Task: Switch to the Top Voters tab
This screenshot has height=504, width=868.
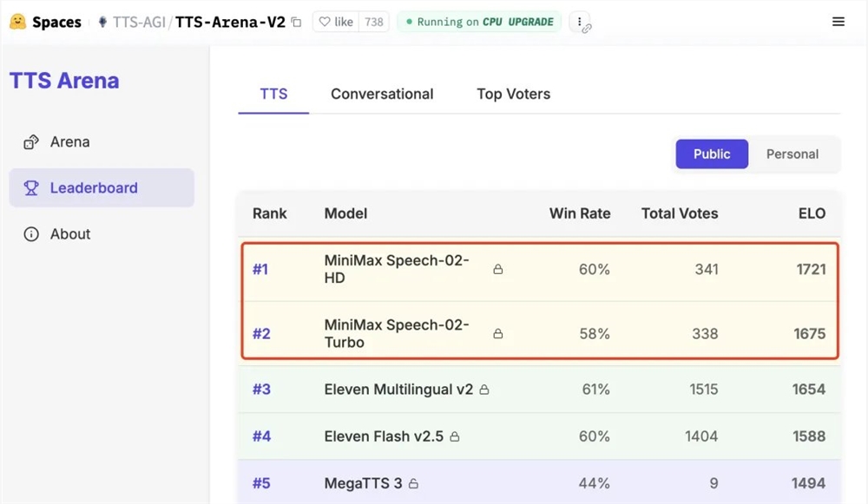Action: tap(513, 94)
